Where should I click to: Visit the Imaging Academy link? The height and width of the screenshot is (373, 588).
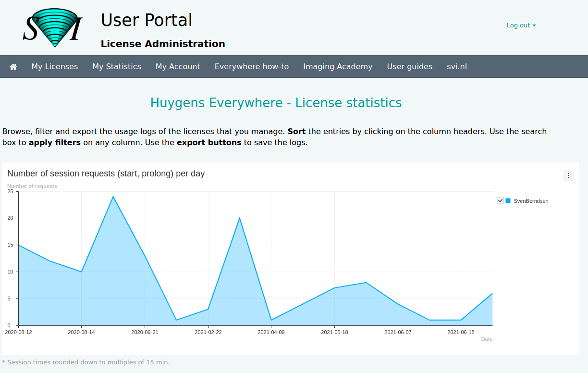[338, 67]
